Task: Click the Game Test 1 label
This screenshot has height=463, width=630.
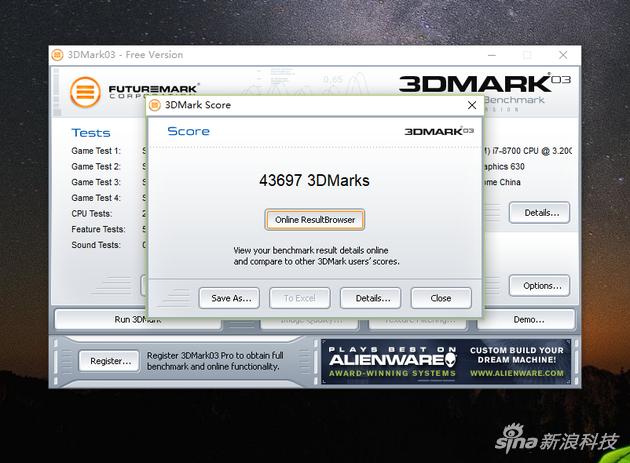Action: 96,151
